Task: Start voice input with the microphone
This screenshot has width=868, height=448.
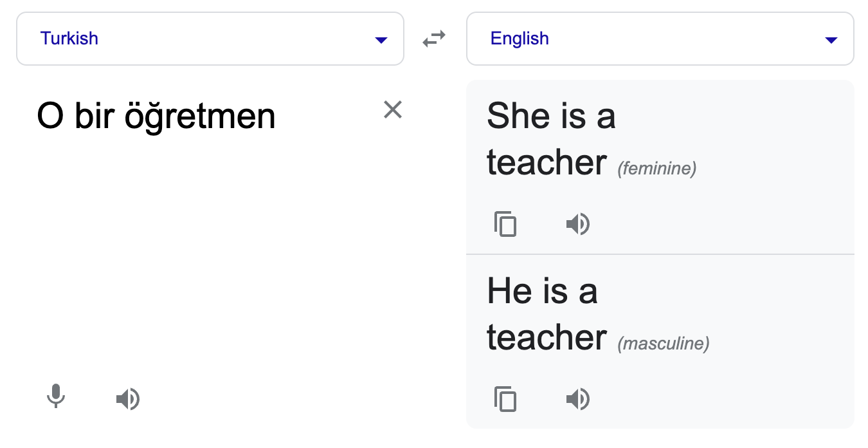Action: (56, 397)
